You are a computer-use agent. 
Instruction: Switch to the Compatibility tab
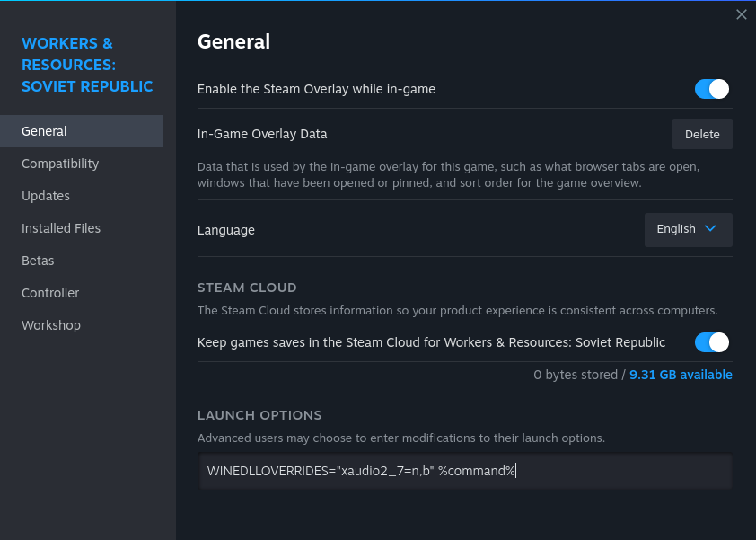(60, 164)
